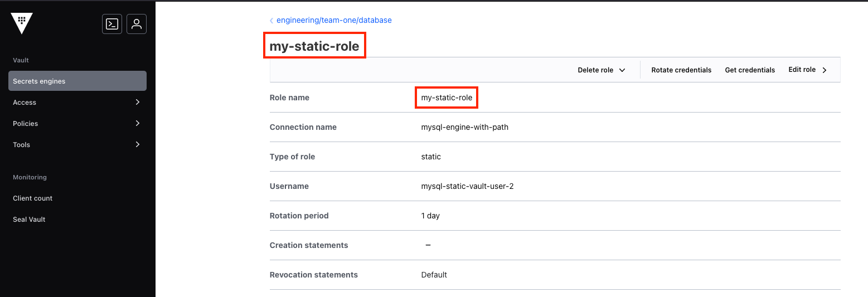Expand the Tools sidebar item
The image size is (868, 297).
pyautogui.click(x=77, y=144)
